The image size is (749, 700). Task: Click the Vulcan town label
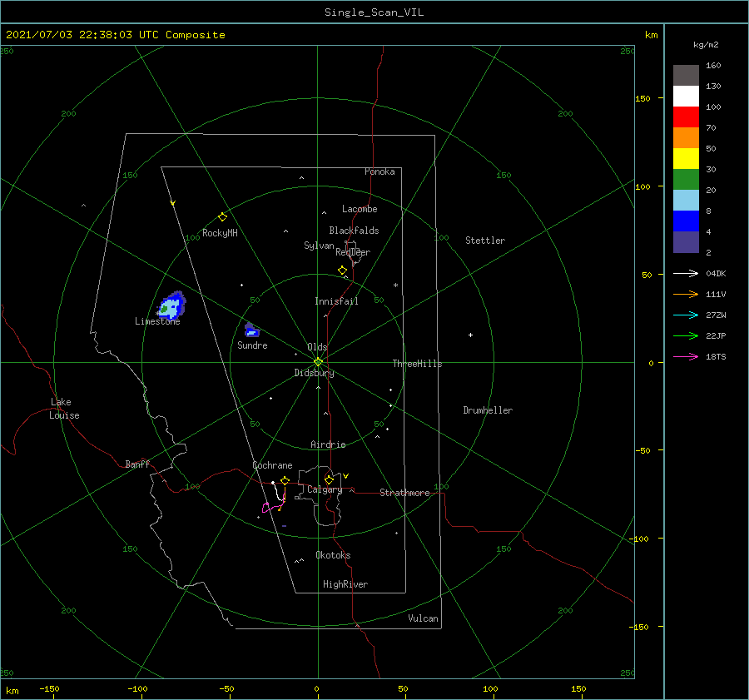pyautogui.click(x=423, y=618)
